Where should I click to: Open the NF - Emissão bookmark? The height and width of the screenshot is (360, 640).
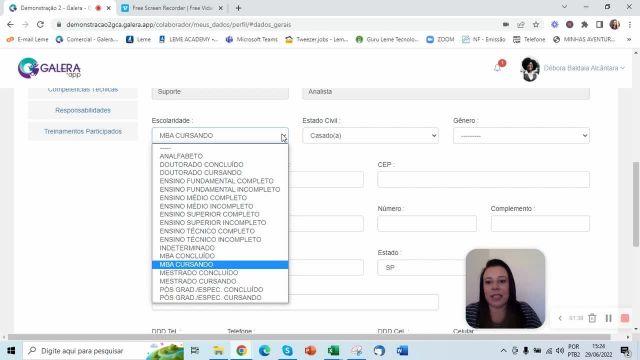[484, 39]
